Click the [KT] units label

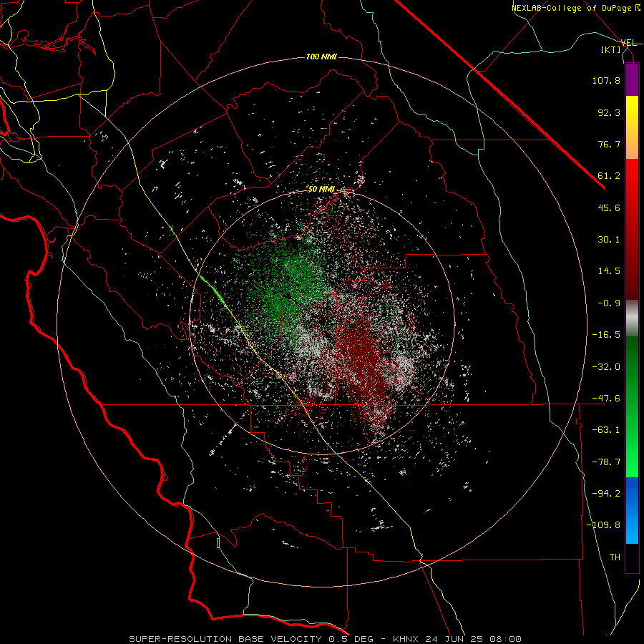(611, 49)
